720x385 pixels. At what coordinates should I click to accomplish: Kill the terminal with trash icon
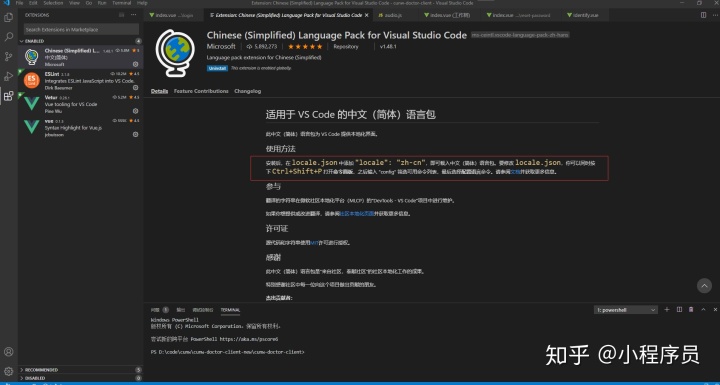(x=691, y=310)
